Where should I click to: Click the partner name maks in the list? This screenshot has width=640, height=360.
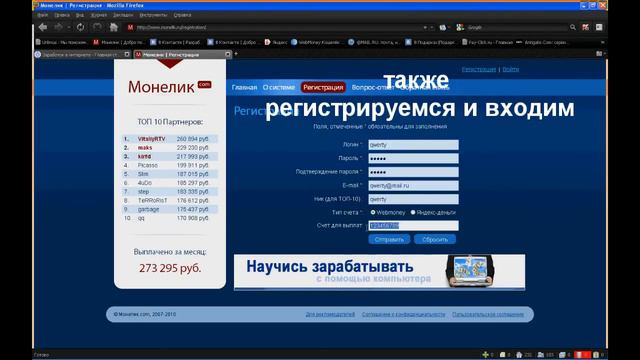pyautogui.click(x=144, y=148)
